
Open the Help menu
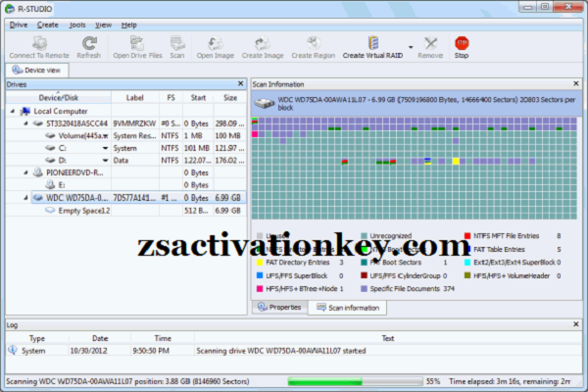tap(129, 24)
